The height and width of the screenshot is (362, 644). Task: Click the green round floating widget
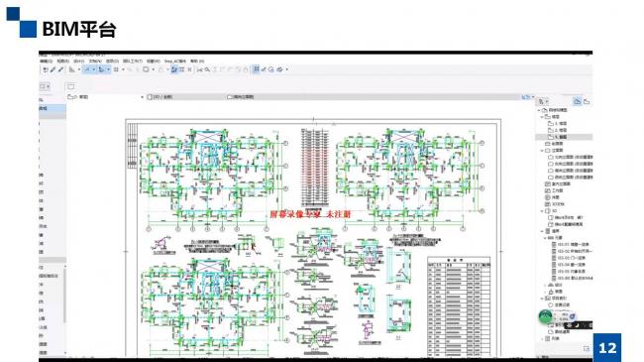pos(546,316)
